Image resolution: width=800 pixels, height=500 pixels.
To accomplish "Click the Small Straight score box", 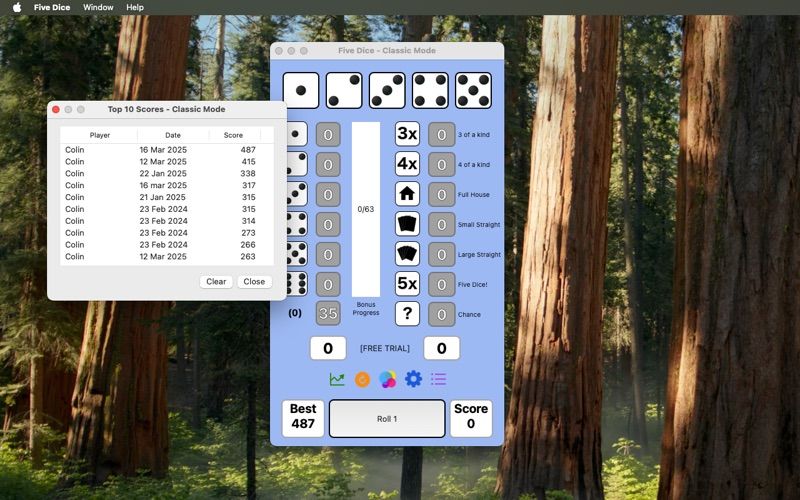I will point(441,224).
